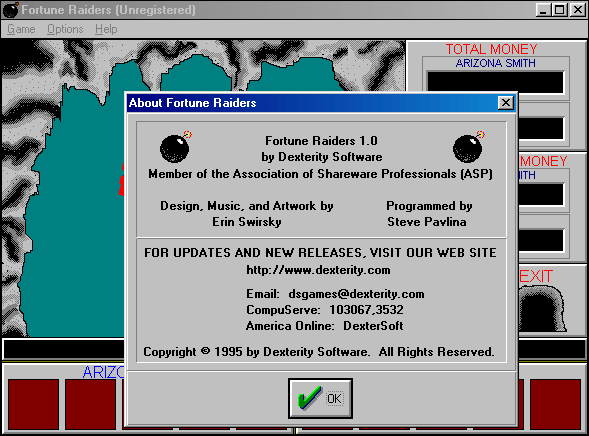This screenshot has height=436, width=589.
Task: Click the dsgames@dexterity.com email address
Action: click(356, 294)
